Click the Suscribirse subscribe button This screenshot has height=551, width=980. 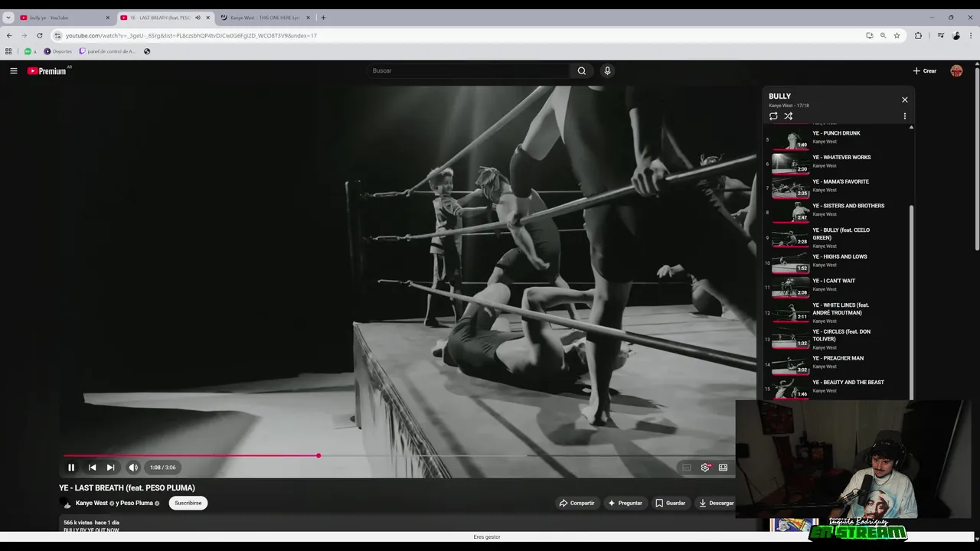[x=188, y=503]
